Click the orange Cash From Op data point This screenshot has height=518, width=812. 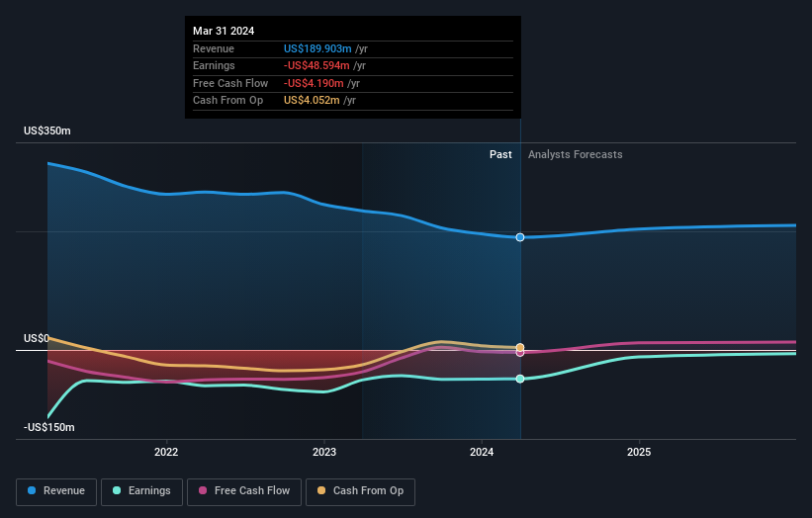tap(520, 347)
